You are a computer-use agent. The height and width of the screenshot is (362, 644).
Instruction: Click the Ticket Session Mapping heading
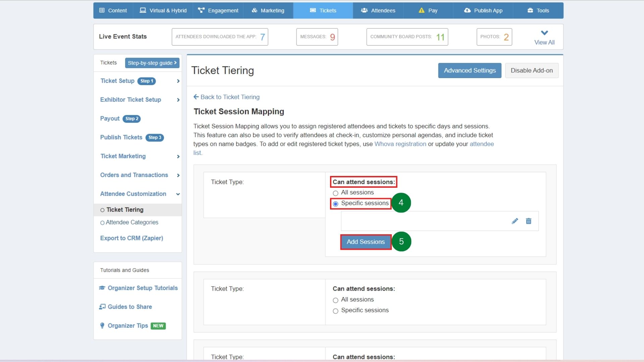pos(239,112)
